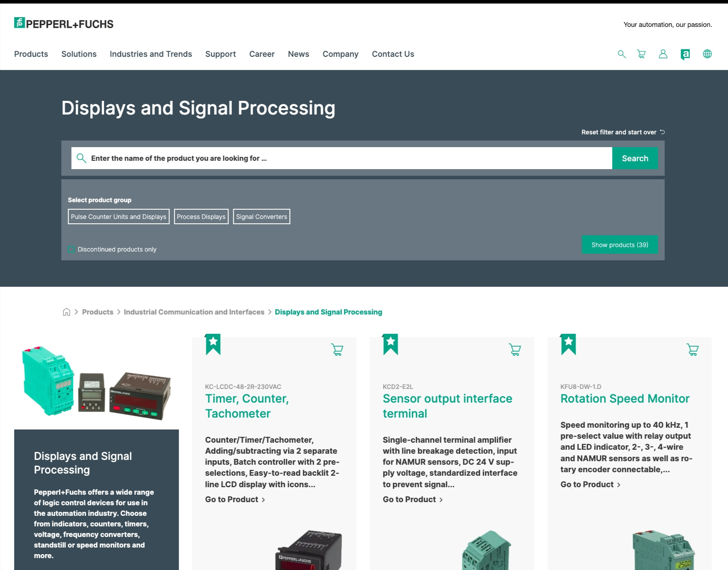
Task: Open the Support menu
Action: pyautogui.click(x=221, y=54)
